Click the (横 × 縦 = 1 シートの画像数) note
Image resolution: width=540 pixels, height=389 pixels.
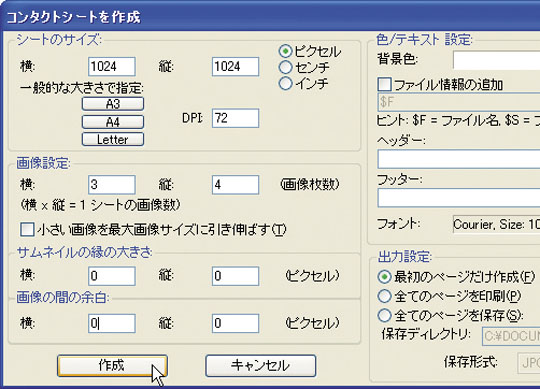[100, 206]
